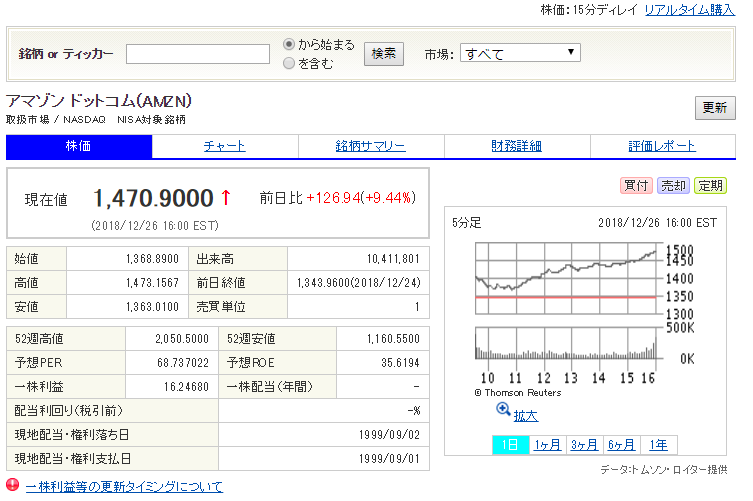Open the 財務詳細 tab
This screenshot has height=501, width=753.
(516, 146)
